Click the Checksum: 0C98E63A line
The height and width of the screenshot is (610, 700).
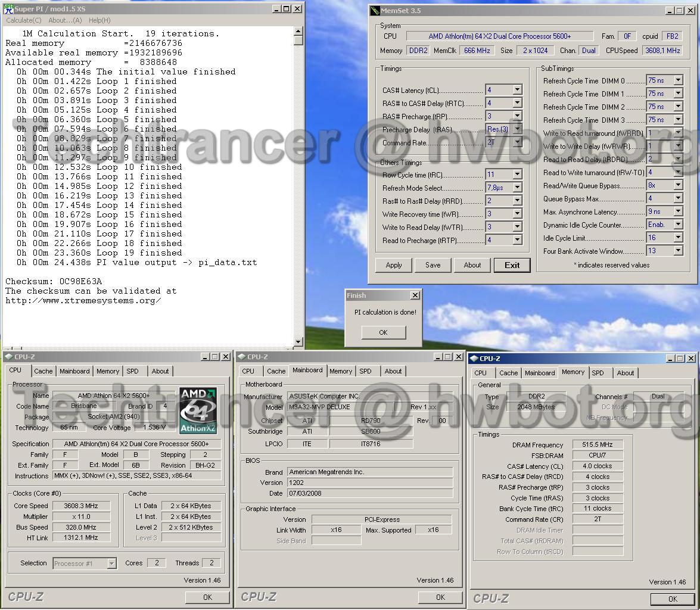pyautogui.click(x=54, y=281)
